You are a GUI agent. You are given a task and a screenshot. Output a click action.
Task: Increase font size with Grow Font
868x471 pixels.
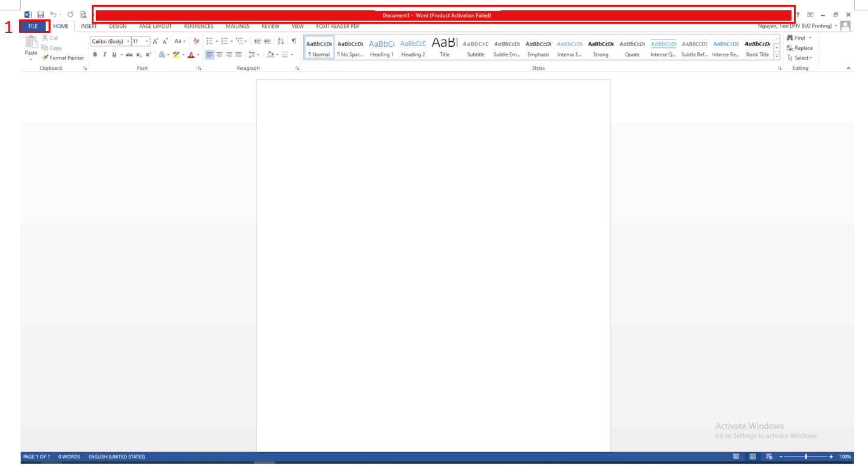(155, 41)
